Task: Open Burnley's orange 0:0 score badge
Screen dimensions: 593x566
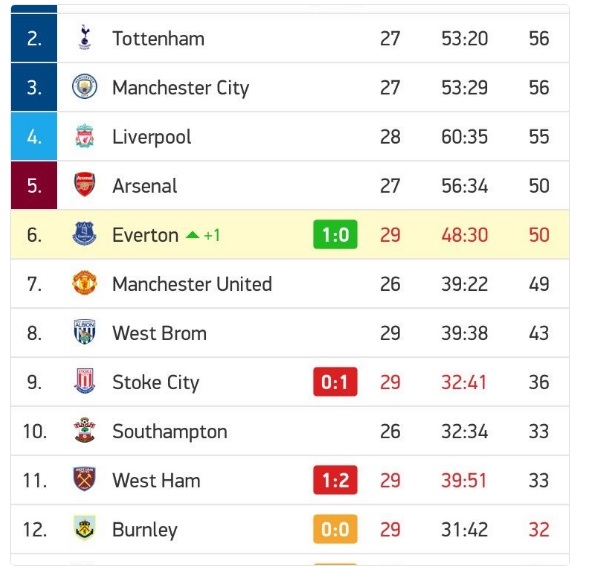Action: tap(335, 529)
